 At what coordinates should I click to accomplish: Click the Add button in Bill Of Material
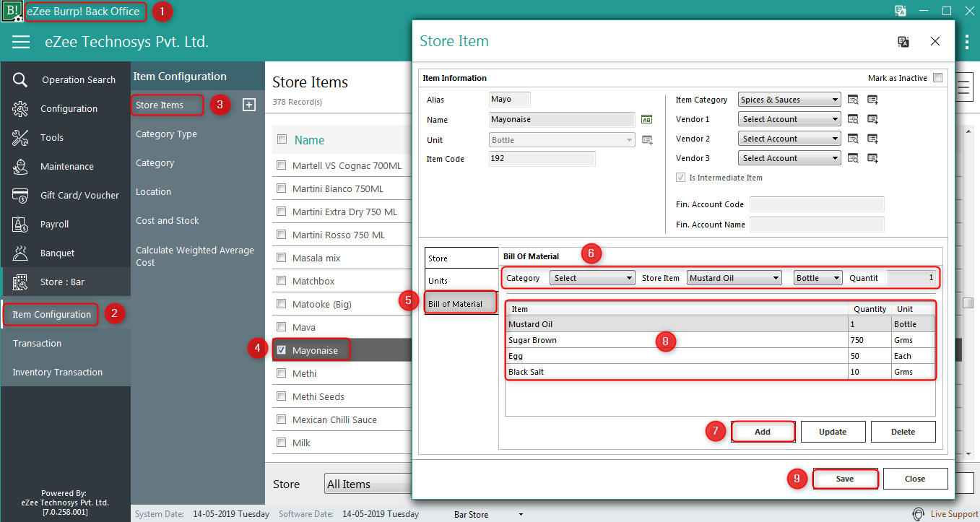tap(763, 432)
